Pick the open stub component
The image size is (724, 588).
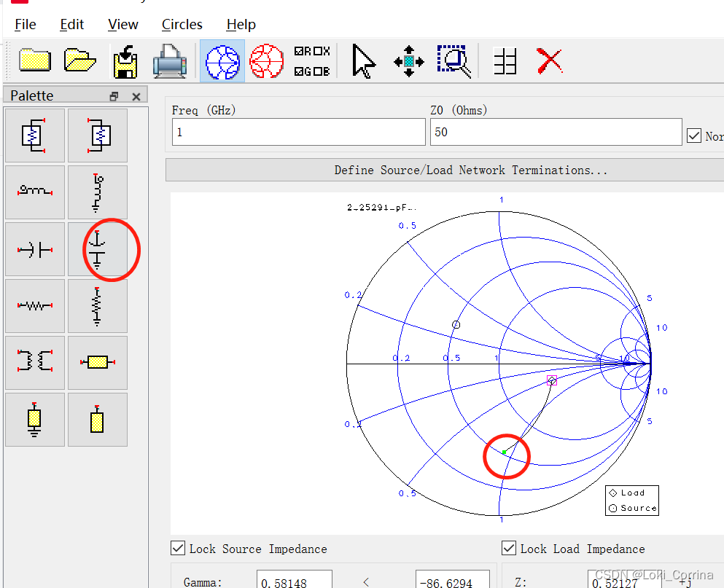98,420
